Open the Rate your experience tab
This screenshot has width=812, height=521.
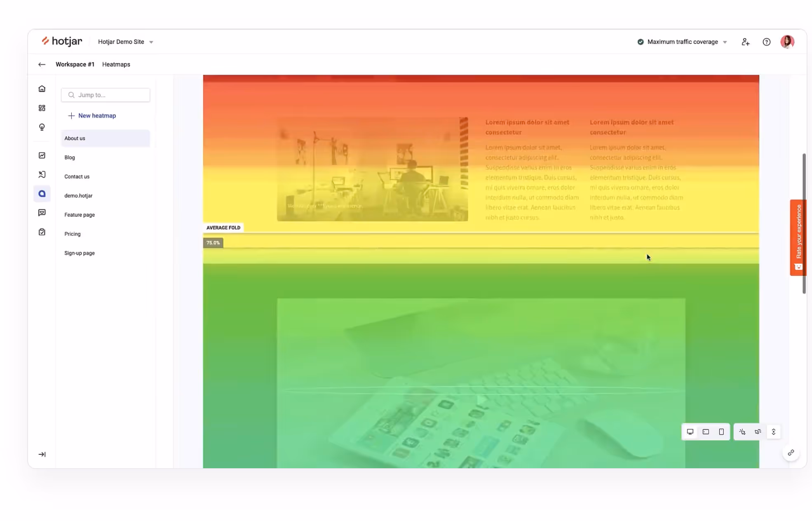[798, 237]
